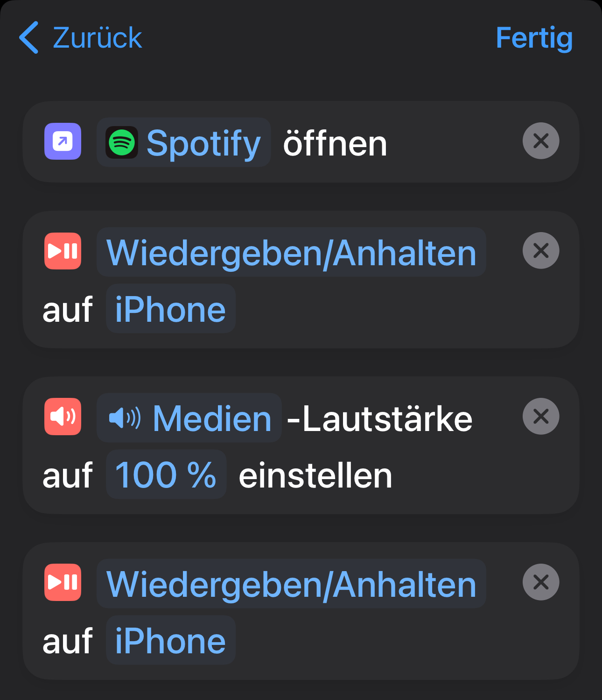Viewport: 602px width, 700px height.
Task: Tap the blue speaker icon beside Medien
Action: coord(125,418)
